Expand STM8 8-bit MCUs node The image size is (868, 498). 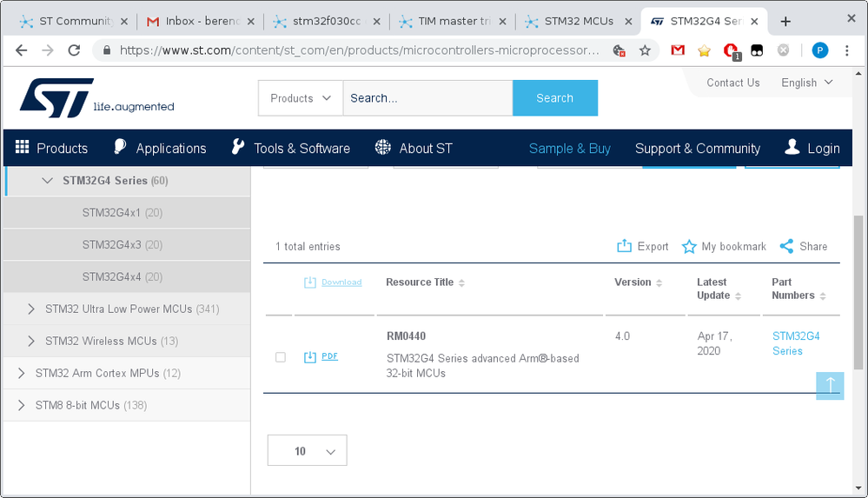pyautogui.click(x=21, y=406)
